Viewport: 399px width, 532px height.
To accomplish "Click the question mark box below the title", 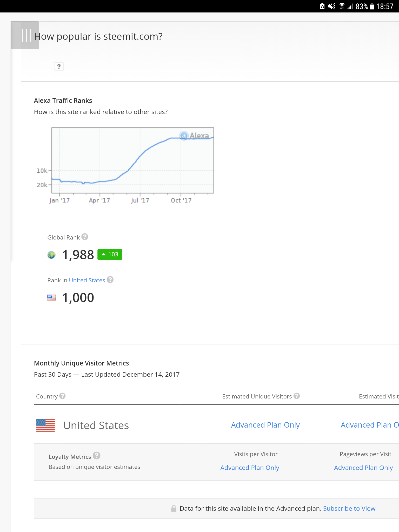I will click(59, 67).
